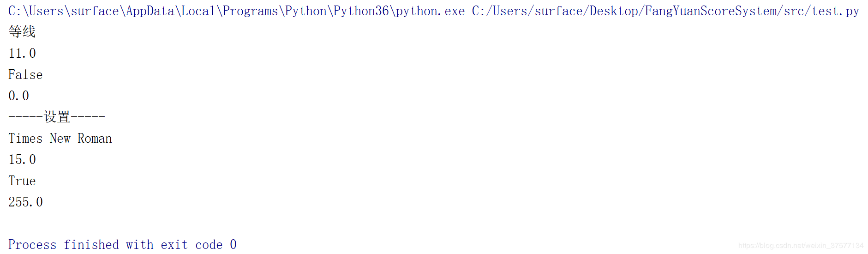868x254 pixels.
Task: Click the word New in the font name
Action: (60, 139)
